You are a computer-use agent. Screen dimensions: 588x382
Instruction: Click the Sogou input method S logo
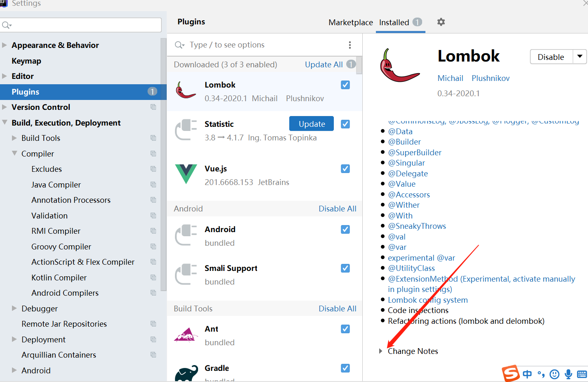point(511,373)
